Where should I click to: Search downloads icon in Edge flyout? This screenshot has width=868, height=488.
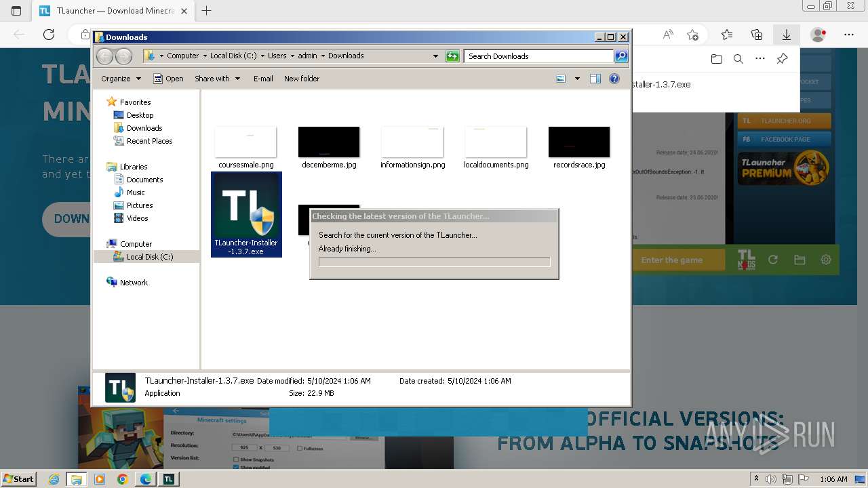(x=738, y=59)
